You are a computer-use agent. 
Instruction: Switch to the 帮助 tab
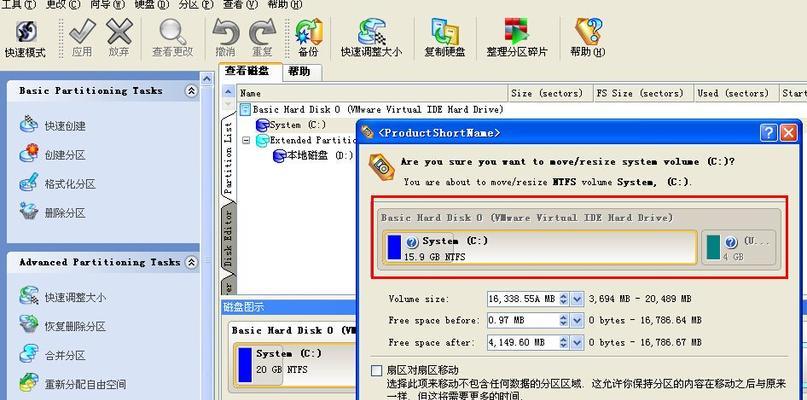tap(299, 72)
